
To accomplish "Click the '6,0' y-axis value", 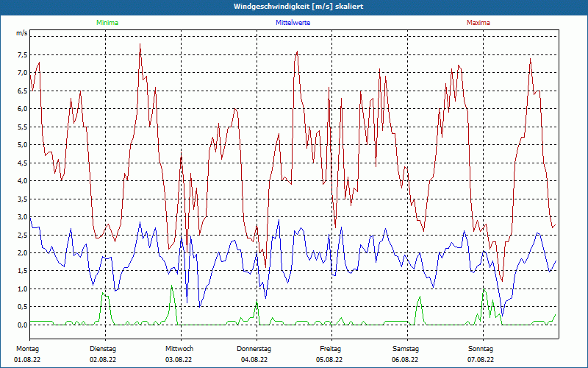I will coord(22,108).
